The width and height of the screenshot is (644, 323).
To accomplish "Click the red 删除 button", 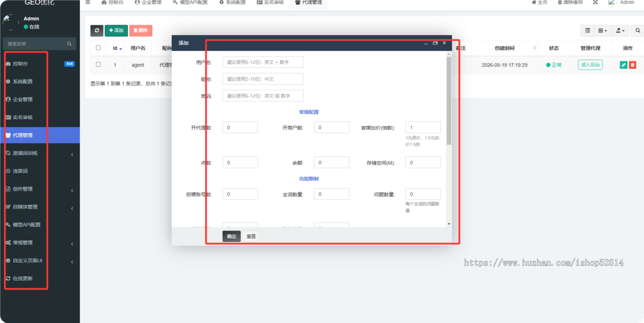I will (141, 31).
